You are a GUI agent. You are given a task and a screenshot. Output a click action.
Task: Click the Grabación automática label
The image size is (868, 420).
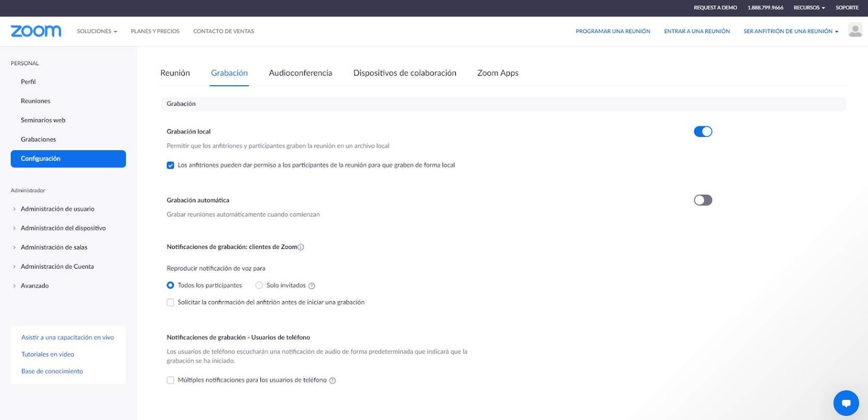198,200
